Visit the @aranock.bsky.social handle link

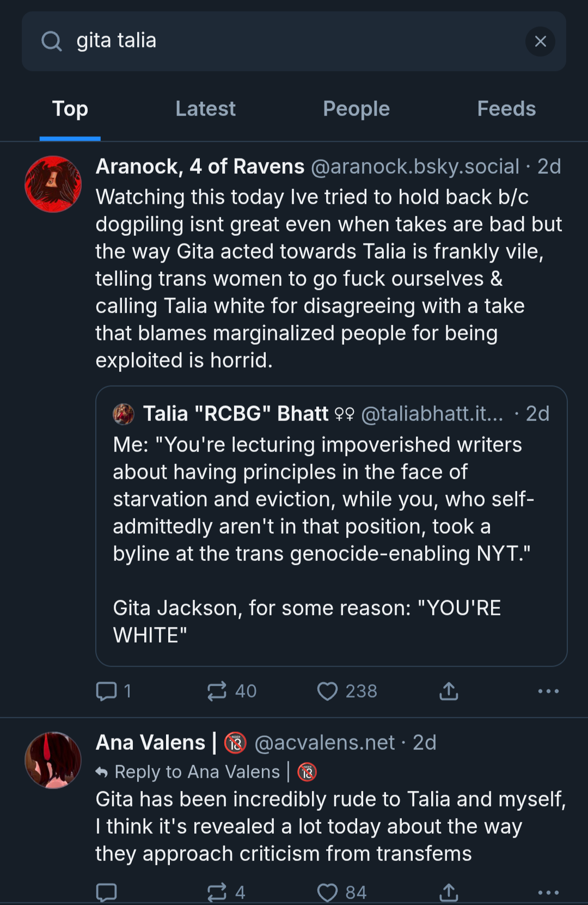click(415, 167)
